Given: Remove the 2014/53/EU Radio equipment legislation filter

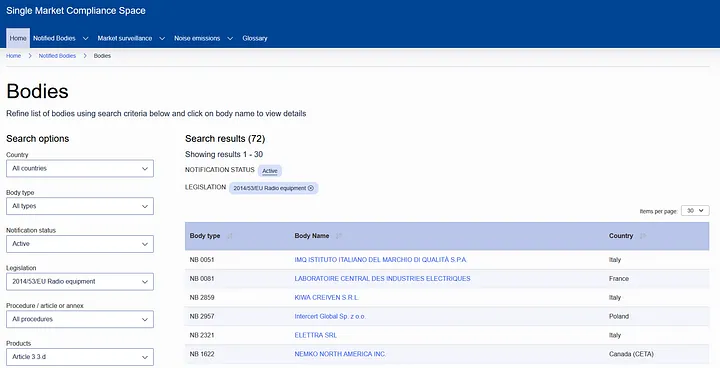Looking at the screenshot, I should (311, 188).
